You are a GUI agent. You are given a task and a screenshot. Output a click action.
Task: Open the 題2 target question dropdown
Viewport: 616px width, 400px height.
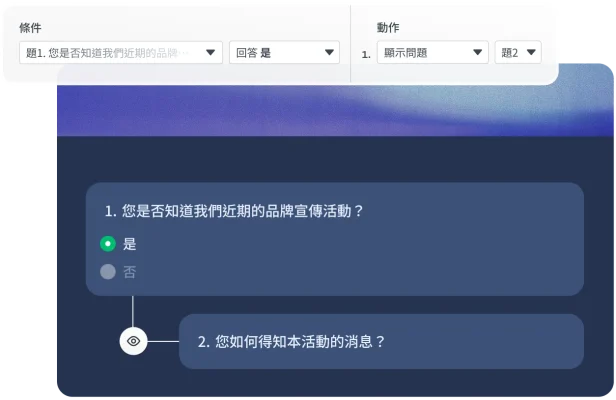coord(518,52)
